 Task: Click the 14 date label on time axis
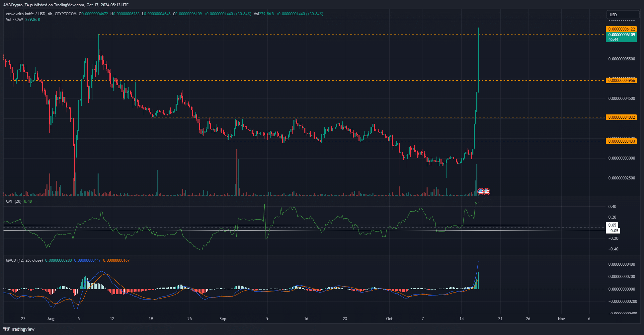click(x=461, y=319)
